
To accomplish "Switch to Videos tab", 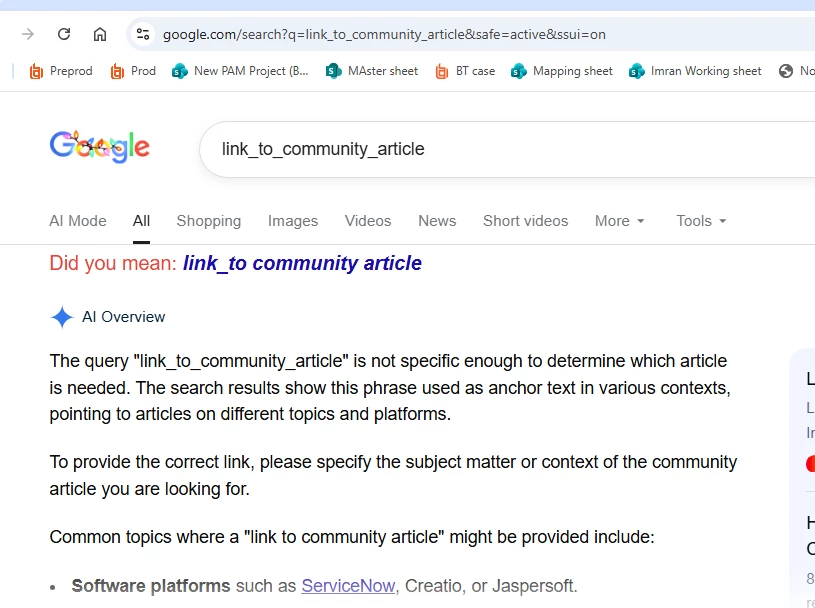I will tap(368, 221).
